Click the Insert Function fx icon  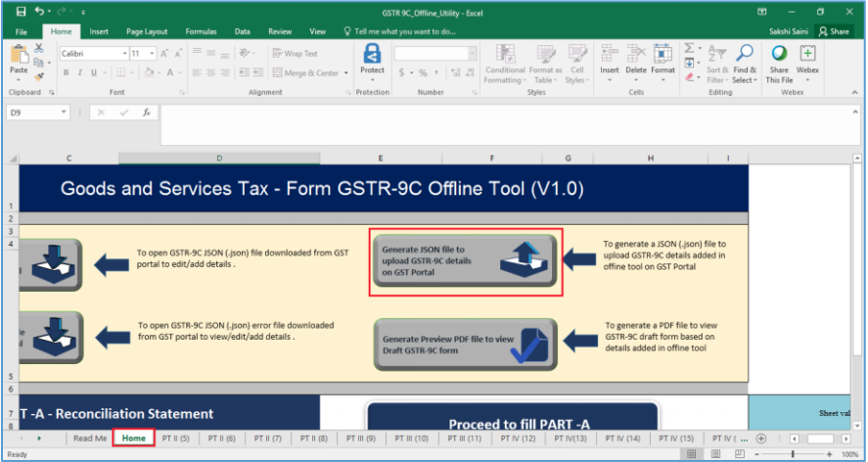[x=147, y=113]
